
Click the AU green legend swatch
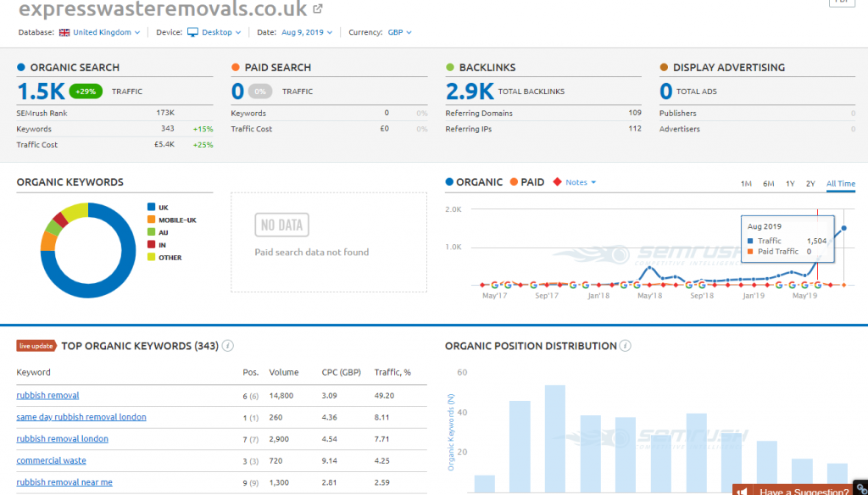[151, 232]
